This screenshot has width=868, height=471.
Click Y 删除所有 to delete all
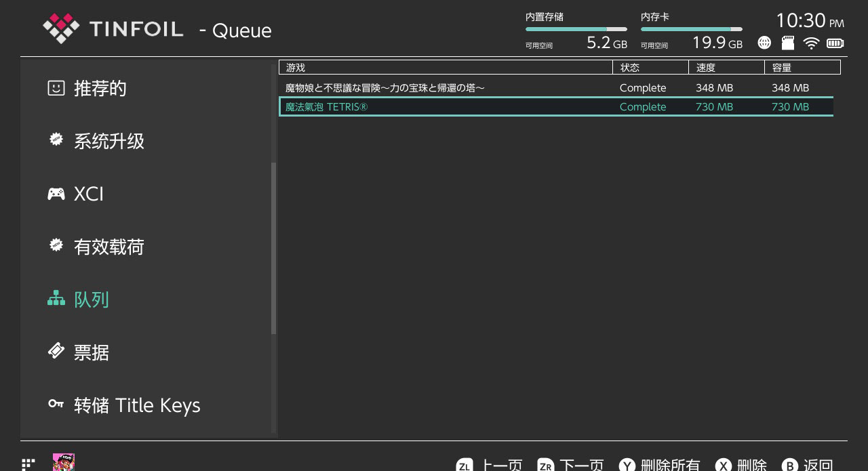click(659, 465)
